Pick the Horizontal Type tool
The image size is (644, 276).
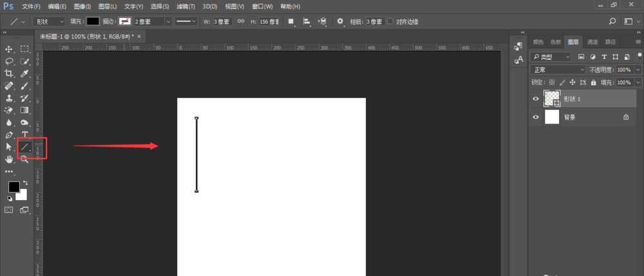[x=24, y=134]
